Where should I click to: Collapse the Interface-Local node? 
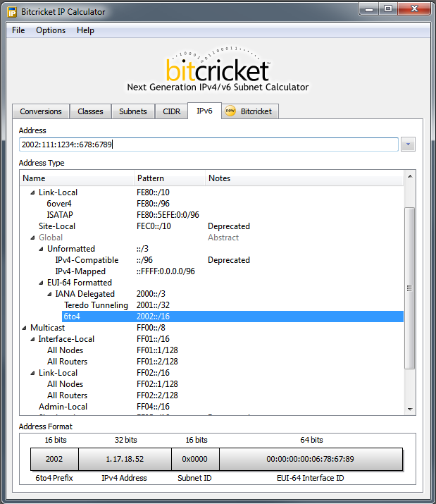32,339
